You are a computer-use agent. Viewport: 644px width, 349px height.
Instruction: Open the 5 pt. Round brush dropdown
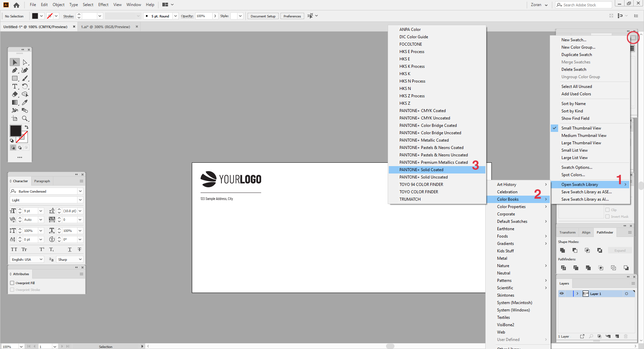pos(175,16)
